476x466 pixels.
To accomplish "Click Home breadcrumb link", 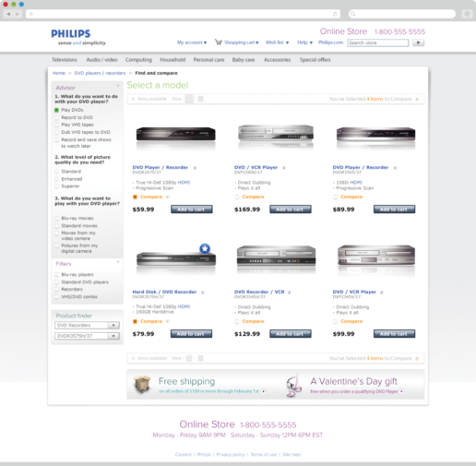I will (59, 73).
